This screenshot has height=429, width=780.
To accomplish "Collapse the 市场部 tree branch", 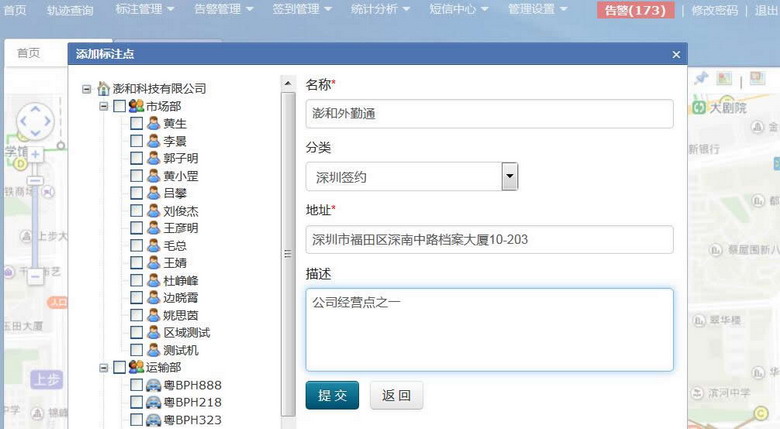I will click(103, 106).
